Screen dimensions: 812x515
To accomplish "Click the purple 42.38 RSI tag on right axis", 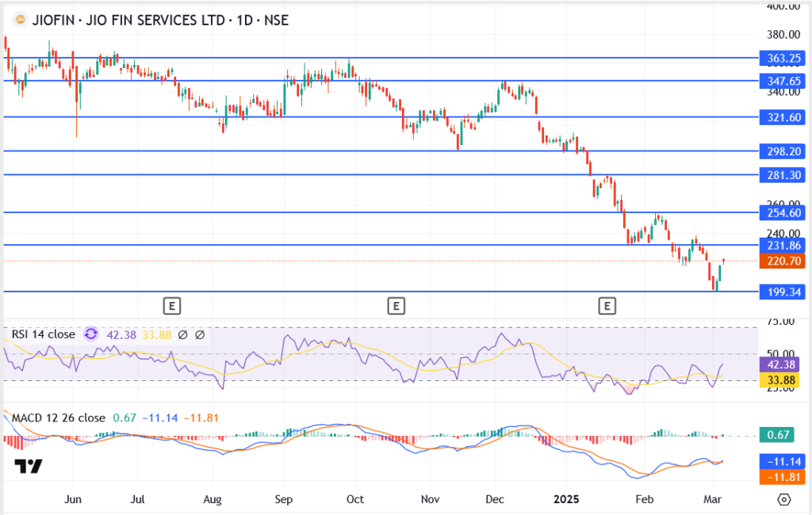I will (x=782, y=365).
